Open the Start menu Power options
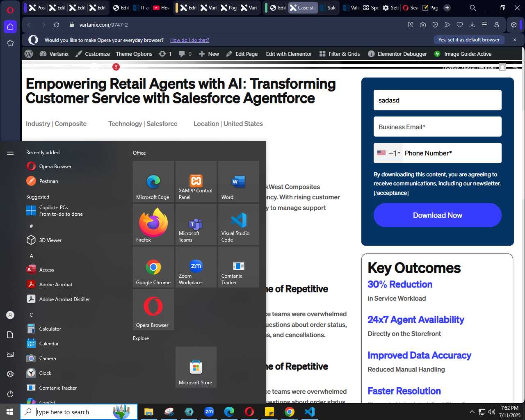Screen dimensions: 525x420 (x=10, y=394)
